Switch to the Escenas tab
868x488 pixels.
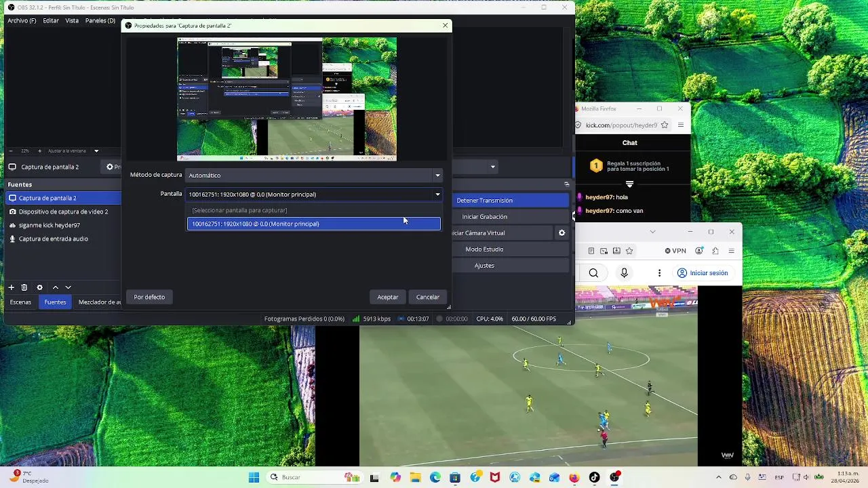[20, 302]
